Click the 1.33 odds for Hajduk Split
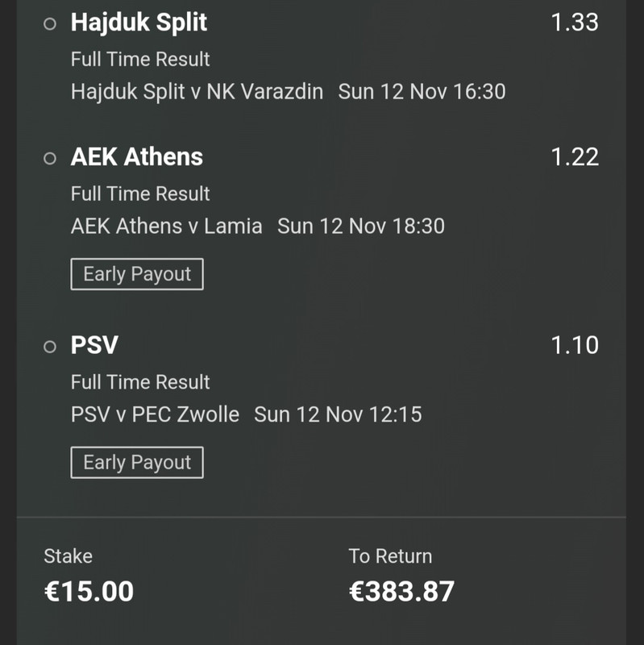 coord(574,23)
